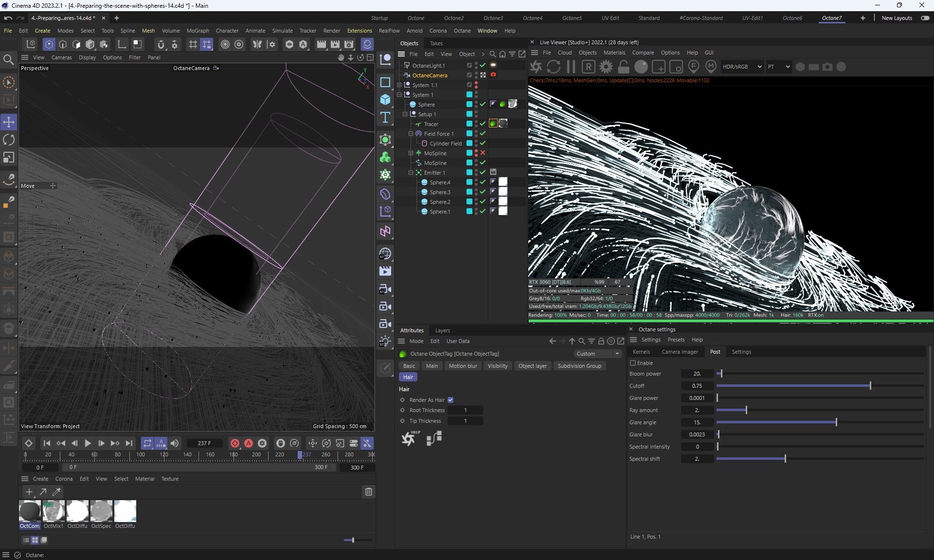Select the Rotate tool in left toolbar
This screenshot has width=934, height=560.
click(x=9, y=140)
